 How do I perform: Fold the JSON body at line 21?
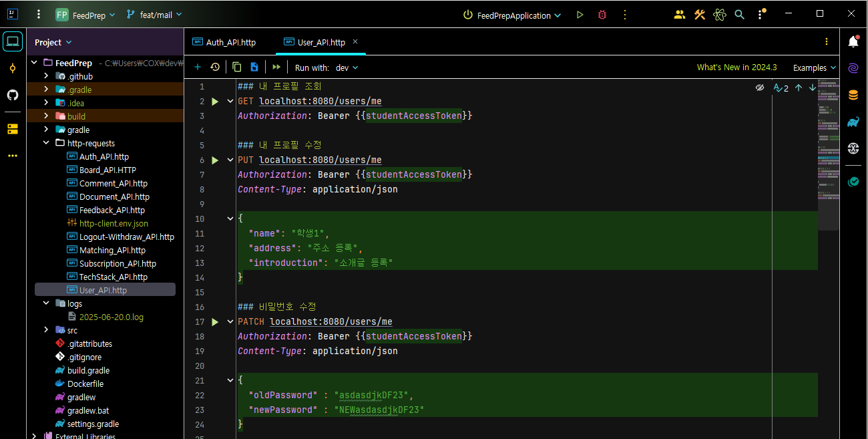(x=230, y=380)
